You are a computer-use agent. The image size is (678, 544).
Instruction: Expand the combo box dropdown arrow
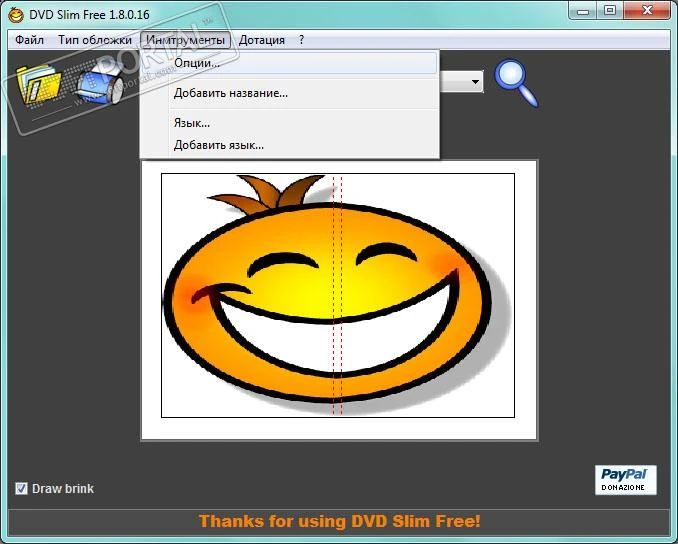(x=475, y=82)
